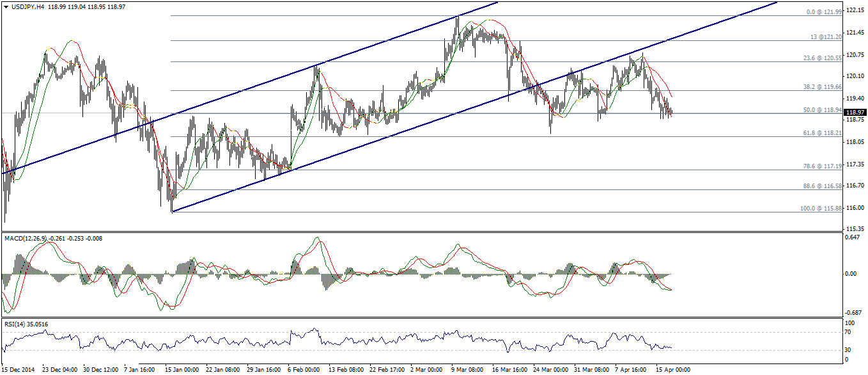Click the 118.05 price axis value
This screenshot has width=868, height=375.
tap(855, 141)
